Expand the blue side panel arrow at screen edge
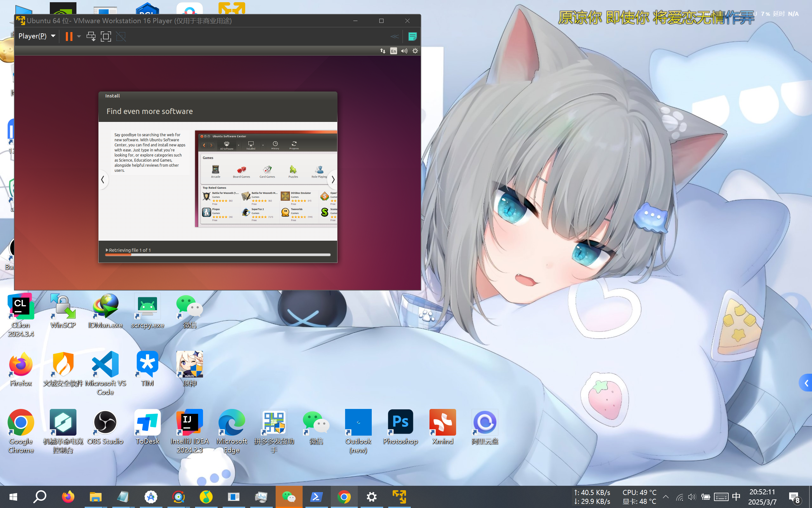Screen dimensions: 812x508 (x=806, y=383)
